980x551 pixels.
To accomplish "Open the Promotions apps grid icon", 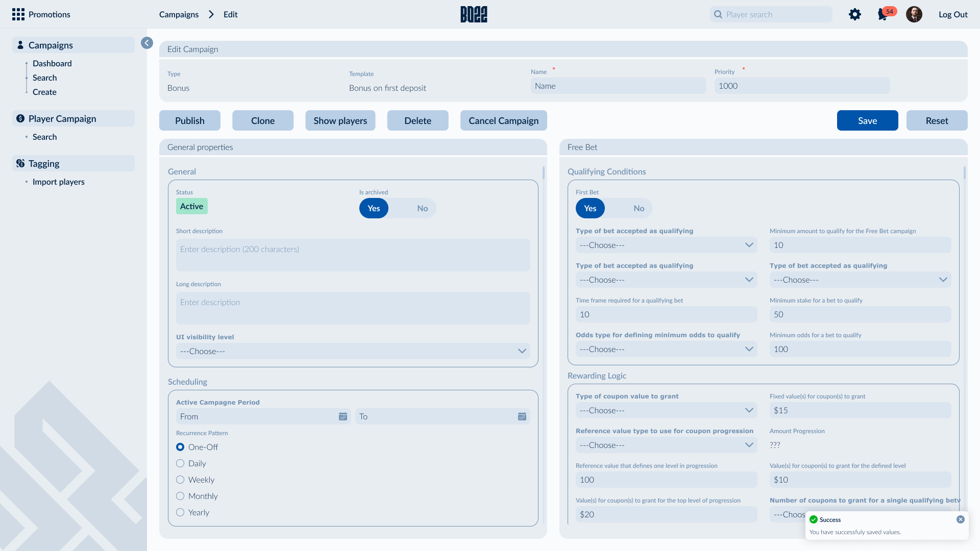I will 18,14.
